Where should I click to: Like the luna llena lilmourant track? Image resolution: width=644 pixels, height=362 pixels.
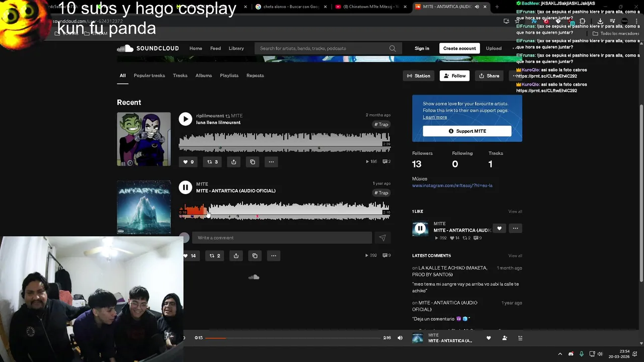(x=189, y=162)
